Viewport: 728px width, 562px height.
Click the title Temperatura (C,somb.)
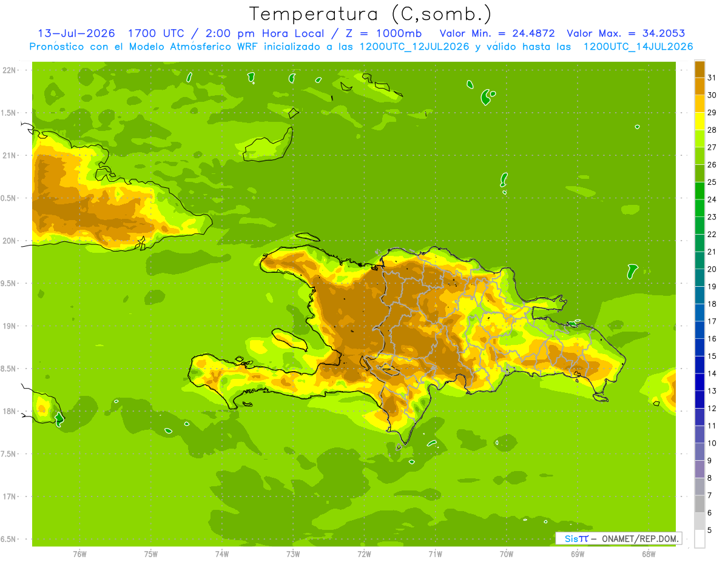tap(371, 13)
